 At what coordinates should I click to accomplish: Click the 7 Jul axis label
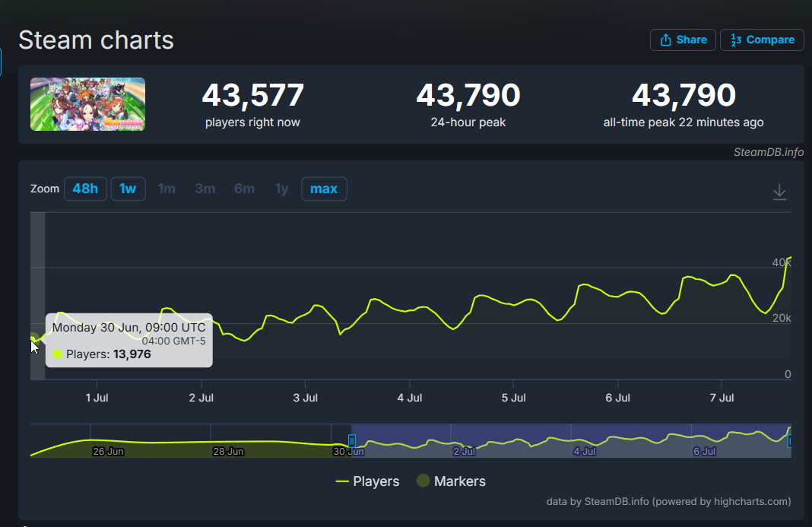pyautogui.click(x=722, y=398)
